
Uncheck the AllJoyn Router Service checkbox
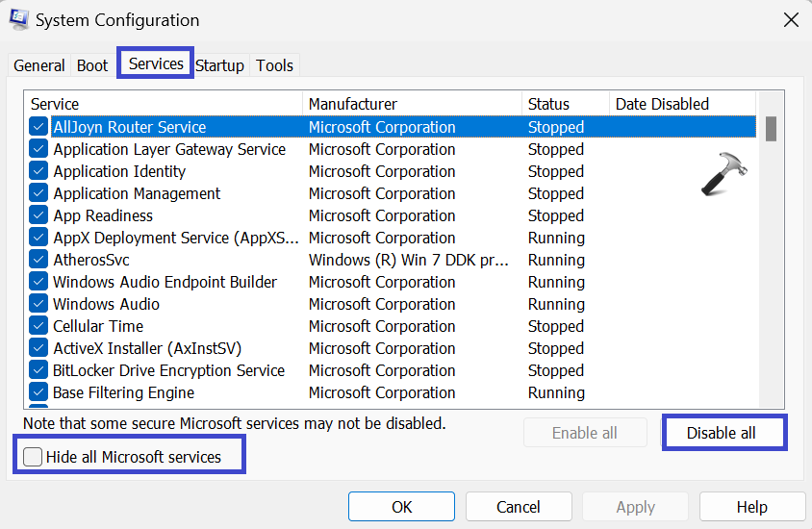pyautogui.click(x=38, y=127)
